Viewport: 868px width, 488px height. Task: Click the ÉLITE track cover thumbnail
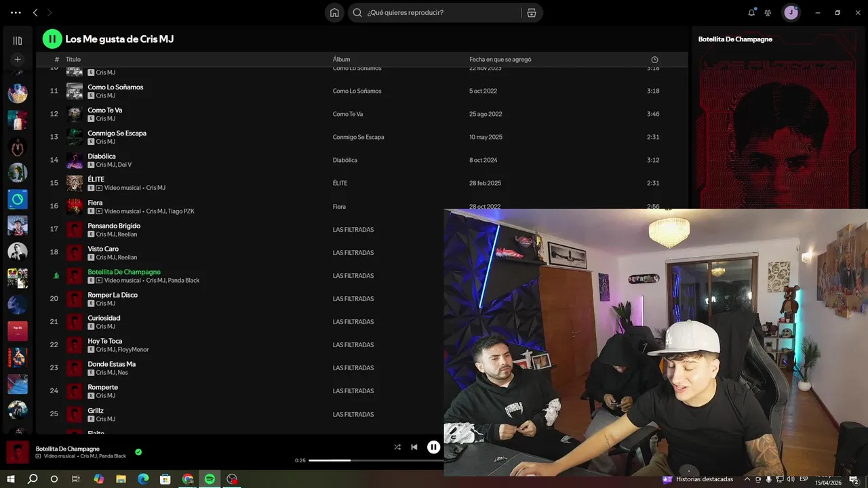pyautogui.click(x=75, y=183)
